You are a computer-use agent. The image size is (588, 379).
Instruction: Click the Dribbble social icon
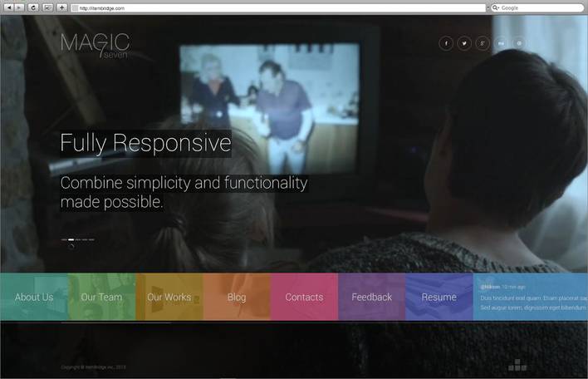[519, 43]
